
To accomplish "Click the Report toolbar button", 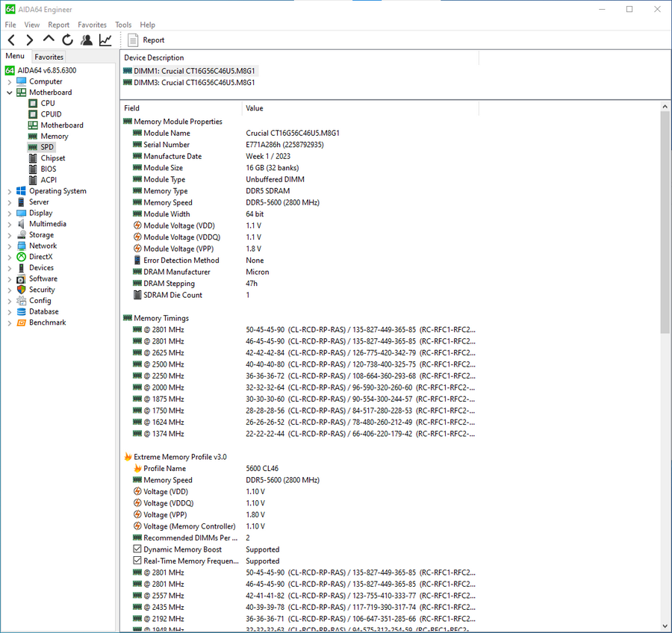I will tap(146, 40).
